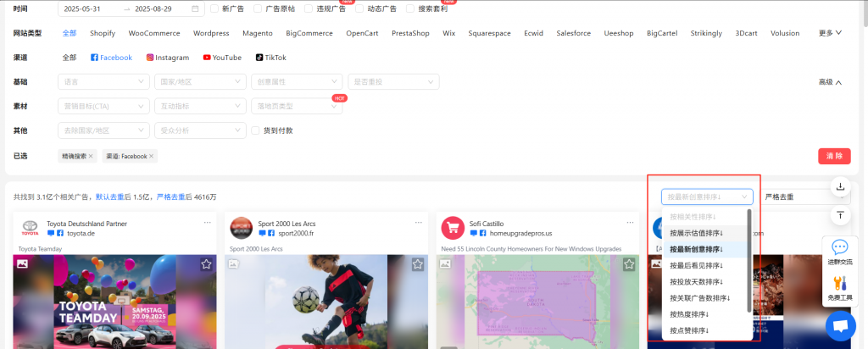Favorite the Toyota Teamday ad with star
This screenshot has height=349, width=868.
tap(206, 264)
